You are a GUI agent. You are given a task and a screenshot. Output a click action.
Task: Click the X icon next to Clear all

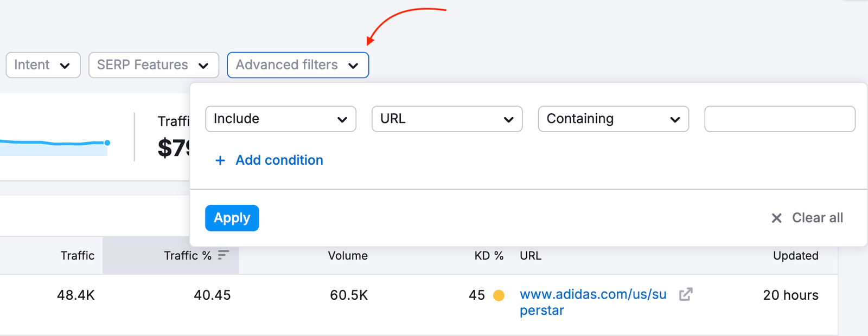pos(777,218)
